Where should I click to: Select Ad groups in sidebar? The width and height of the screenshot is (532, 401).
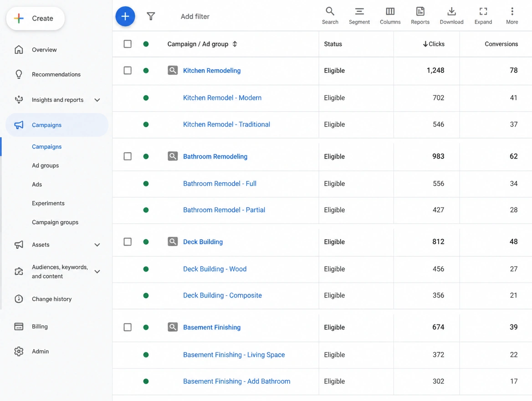(46, 165)
